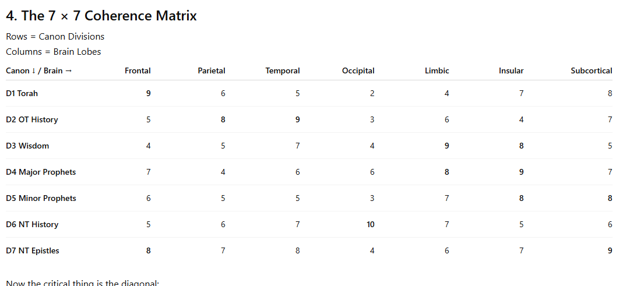The height and width of the screenshot is (286, 644).
Task: Click the Temporal column header
Action: click(x=283, y=70)
